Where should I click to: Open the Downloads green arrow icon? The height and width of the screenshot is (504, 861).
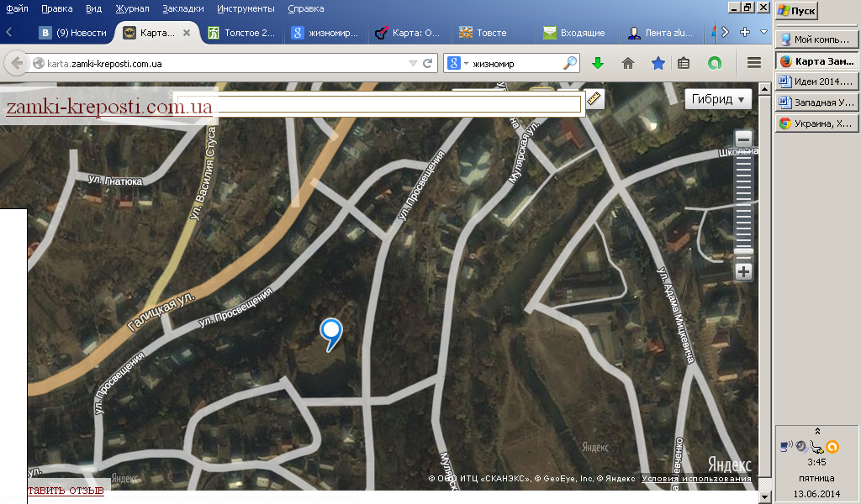[598, 64]
